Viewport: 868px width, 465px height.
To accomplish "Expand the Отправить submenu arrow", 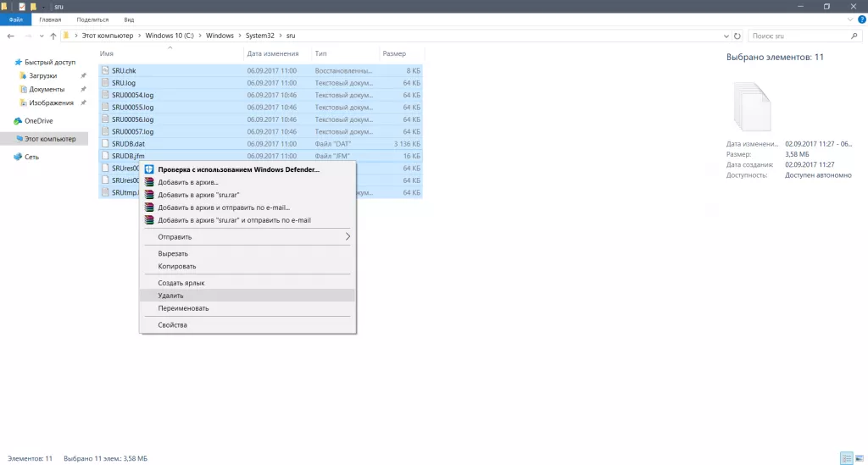I will tap(348, 237).
